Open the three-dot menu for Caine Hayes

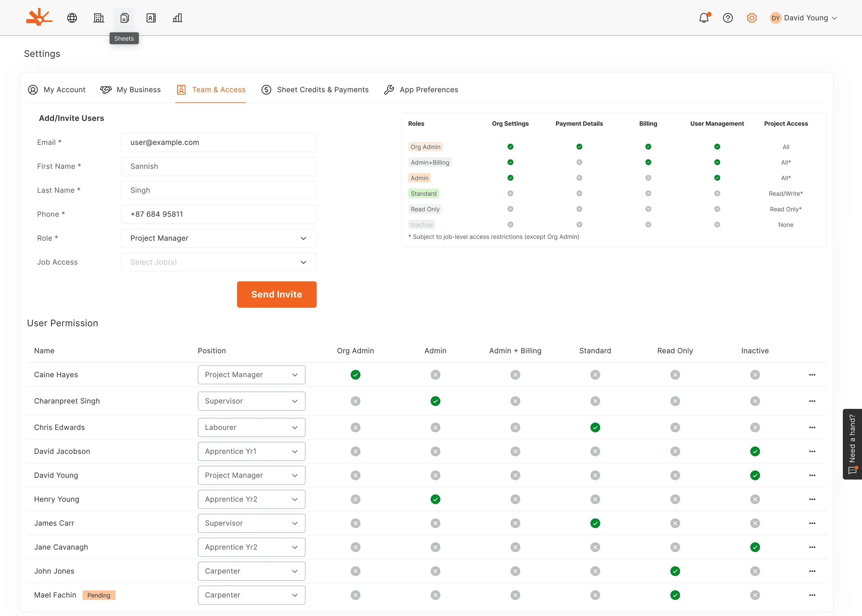[812, 375]
